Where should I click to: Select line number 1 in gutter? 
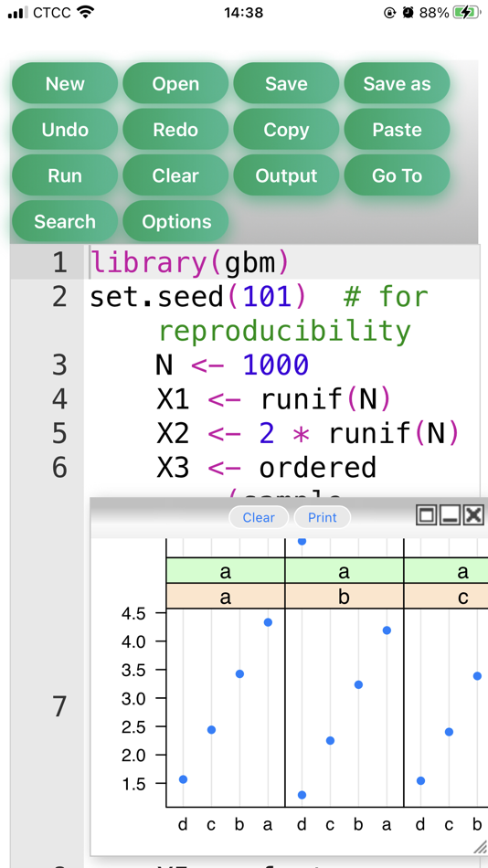tap(59, 262)
